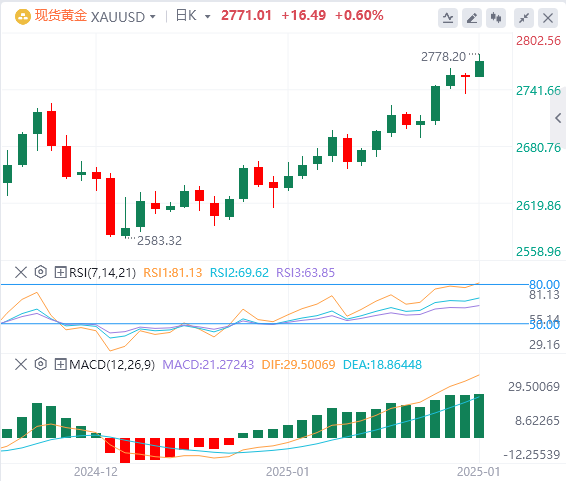Remove the MACD indicator with its X
Screen dimensions: 566x481
[21, 364]
